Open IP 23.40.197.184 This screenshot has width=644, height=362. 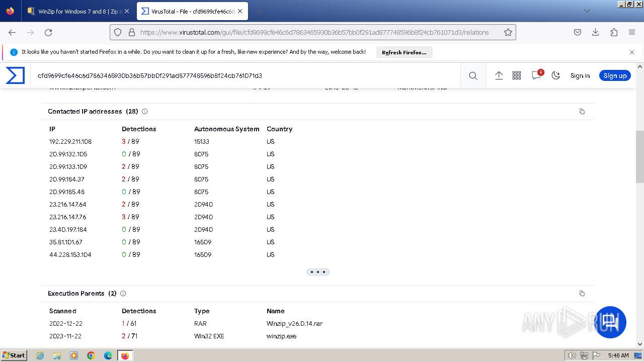click(68, 230)
